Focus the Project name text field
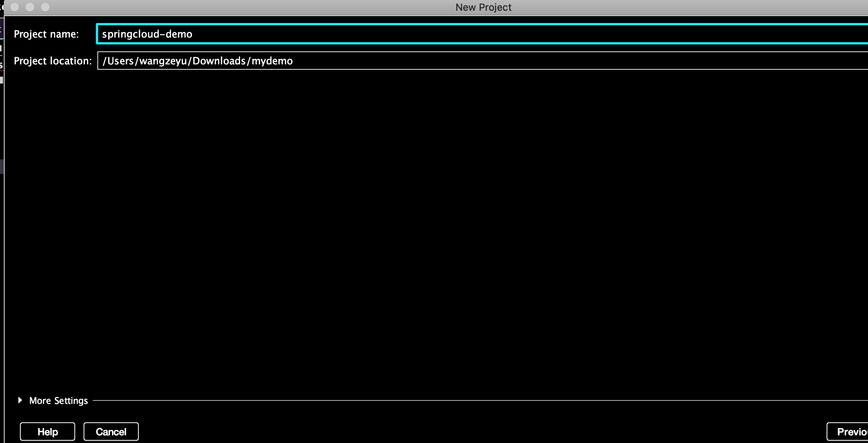This screenshot has height=443, width=868. [x=460, y=34]
